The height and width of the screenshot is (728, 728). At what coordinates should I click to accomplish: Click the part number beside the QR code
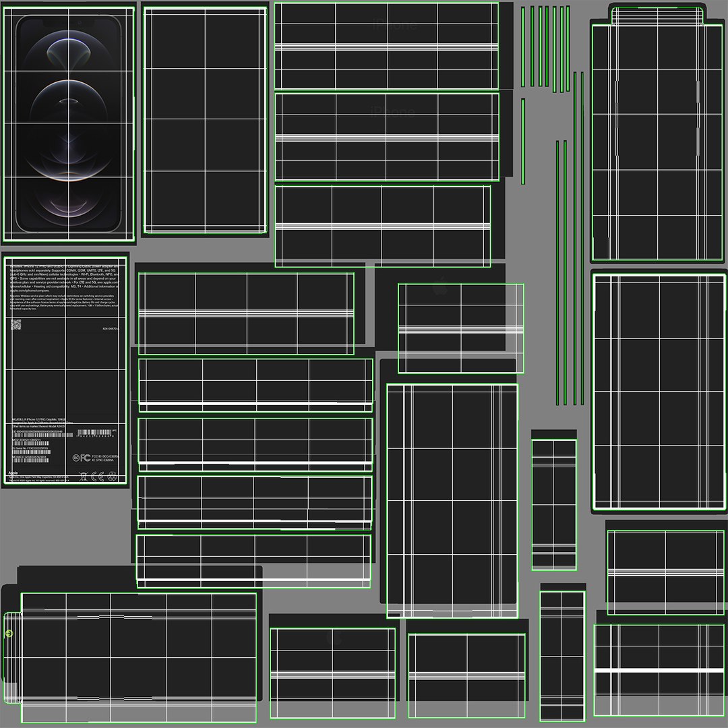pos(111,329)
